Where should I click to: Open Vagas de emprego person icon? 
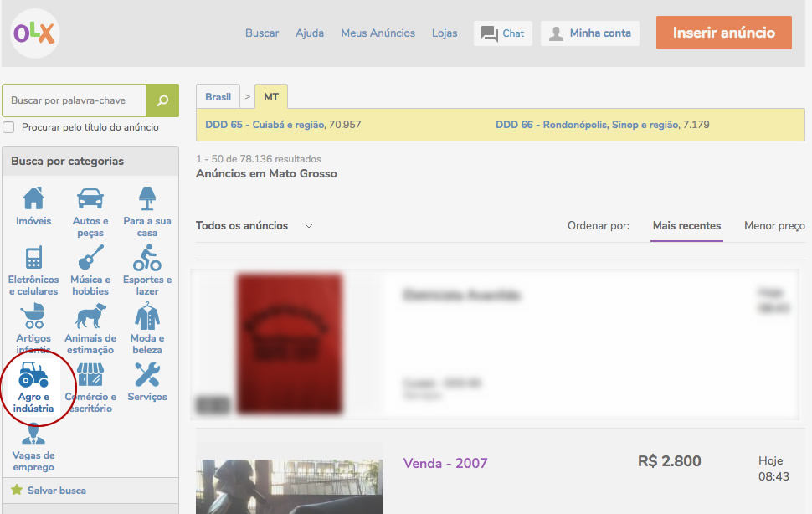click(x=33, y=434)
